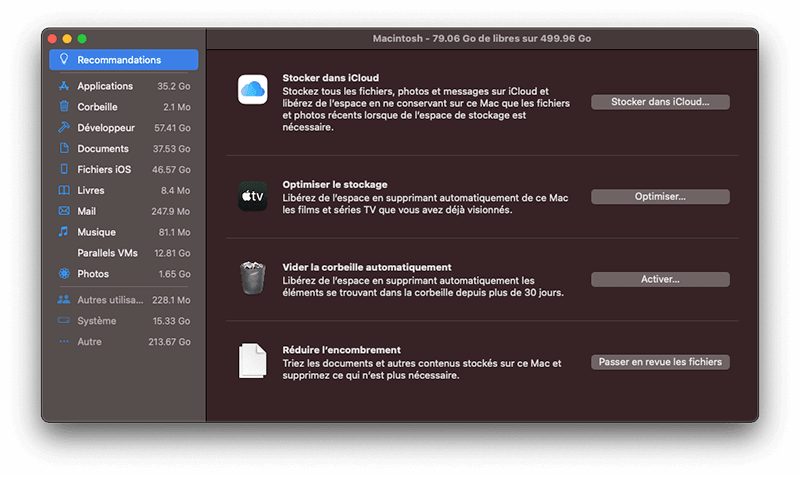Select the Mail row label
Screen dimensions: 800x477
point(87,211)
